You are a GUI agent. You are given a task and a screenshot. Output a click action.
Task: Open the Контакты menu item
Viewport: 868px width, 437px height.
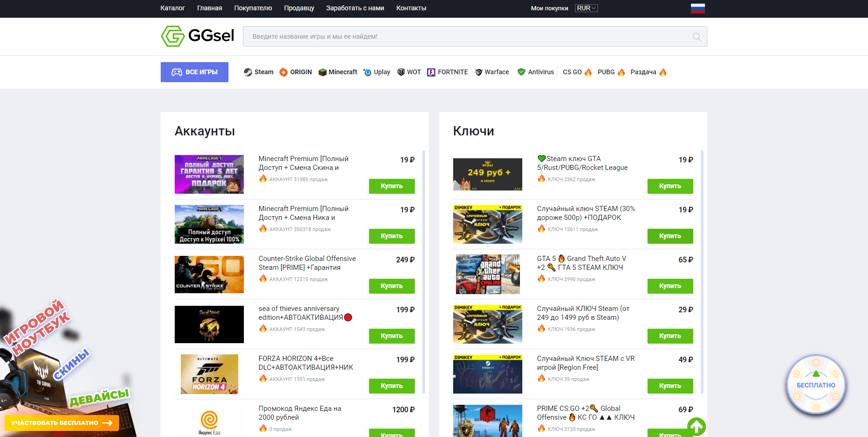(411, 8)
